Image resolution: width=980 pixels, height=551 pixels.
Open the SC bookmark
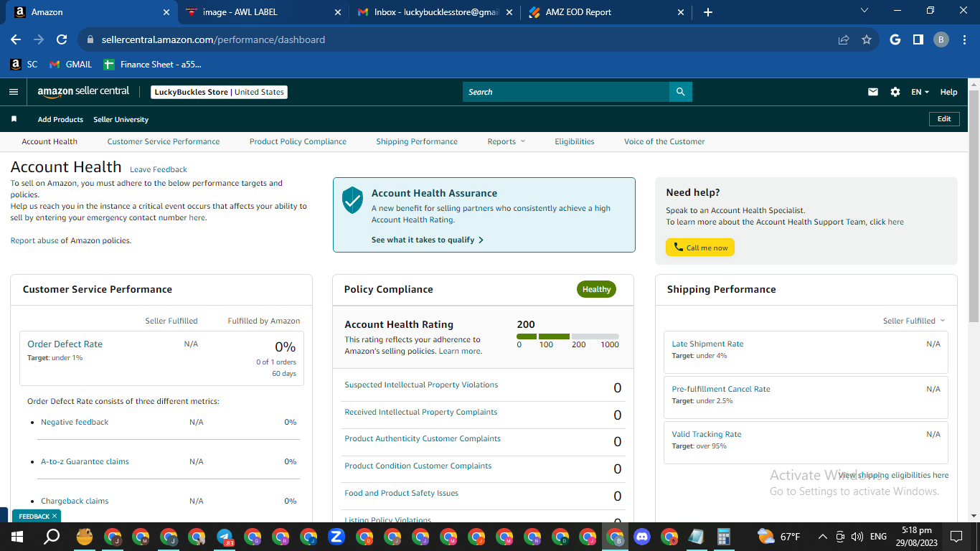point(24,65)
